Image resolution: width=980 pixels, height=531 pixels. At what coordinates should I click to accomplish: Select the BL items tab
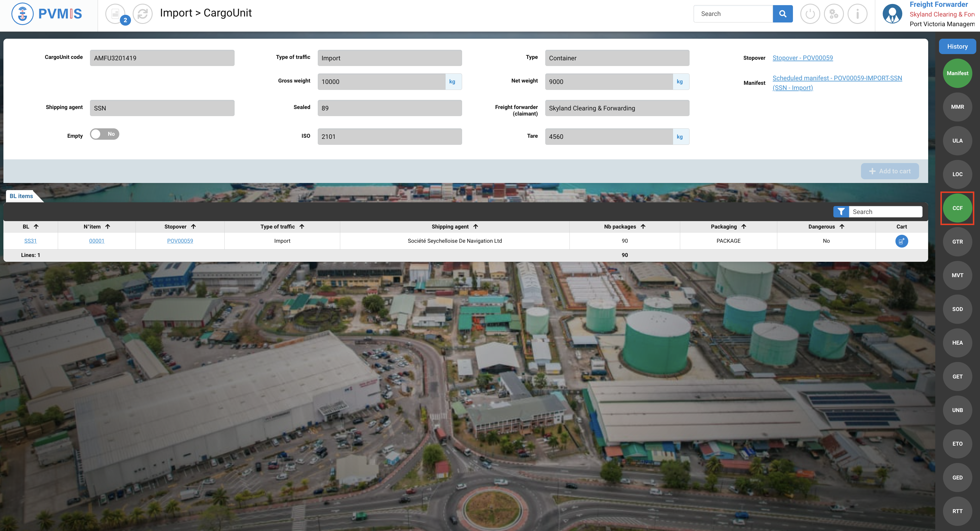coord(21,196)
